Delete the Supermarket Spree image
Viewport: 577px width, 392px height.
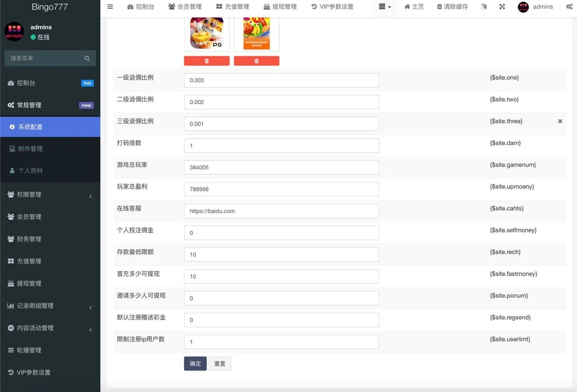[x=256, y=61]
